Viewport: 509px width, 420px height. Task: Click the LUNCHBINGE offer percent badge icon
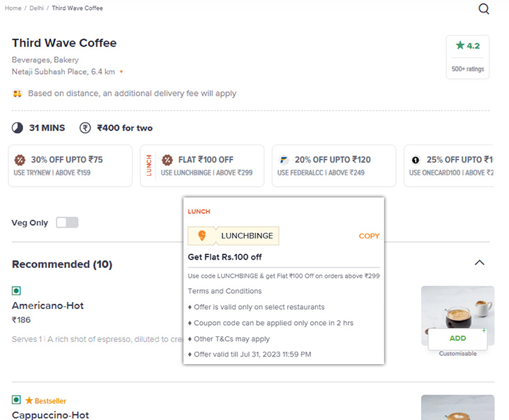pyautogui.click(x=167, y=160)
